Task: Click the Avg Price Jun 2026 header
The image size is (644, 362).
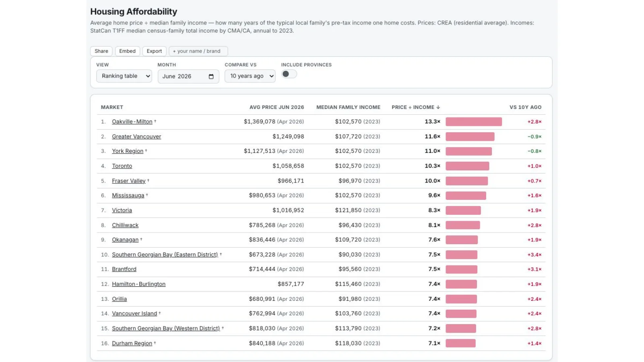Action: 277,107
